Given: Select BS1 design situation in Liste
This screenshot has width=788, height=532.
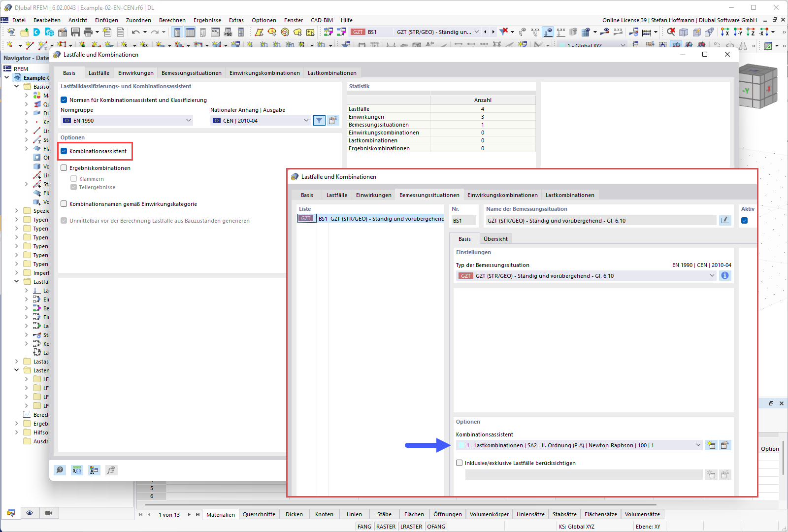Looking at the screenshot, I should pyautogui.click(x=371, y=219).
